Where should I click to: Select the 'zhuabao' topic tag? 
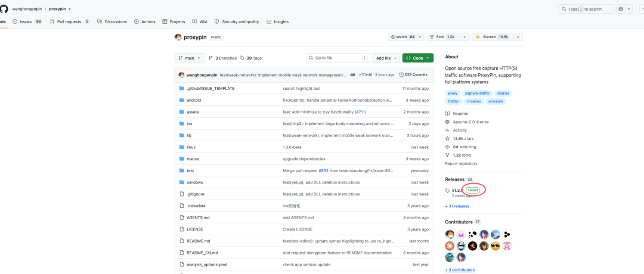(x=473, y=101)
